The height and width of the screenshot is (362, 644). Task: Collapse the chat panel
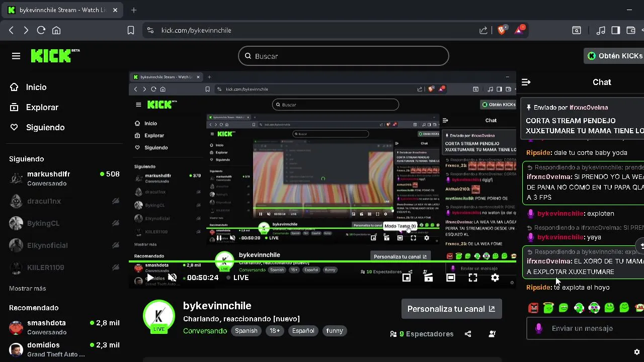(526, 82)
